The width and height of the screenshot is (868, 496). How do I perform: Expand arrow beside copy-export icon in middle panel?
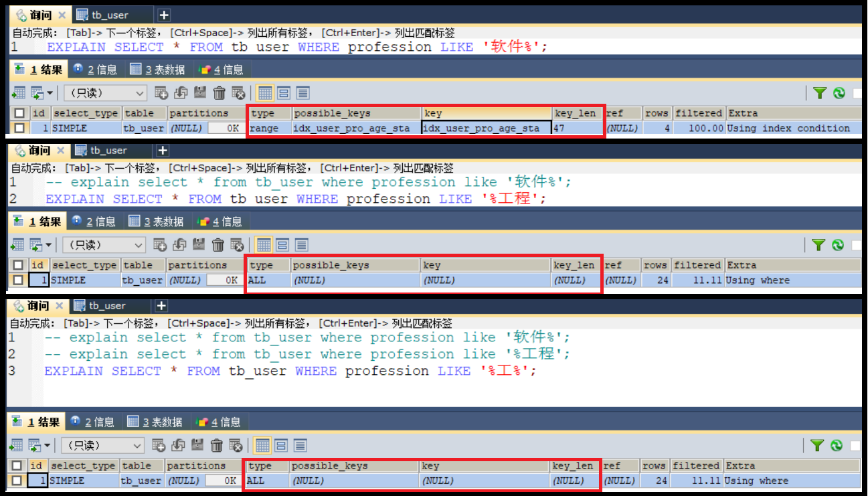[x=48, y=246]
